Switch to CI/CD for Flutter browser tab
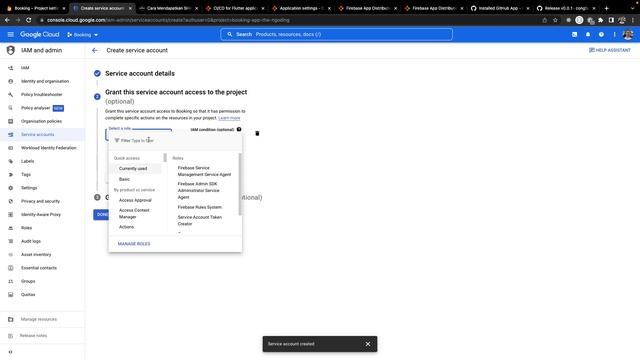Viewport: 640px width, 360px height. click(235, 8)
